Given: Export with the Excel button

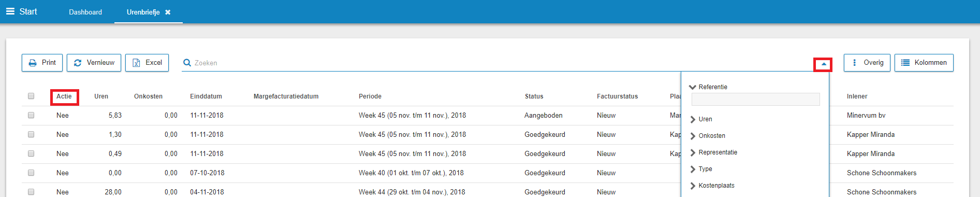Looking at the screenshot, I should [x=147, y=63].
